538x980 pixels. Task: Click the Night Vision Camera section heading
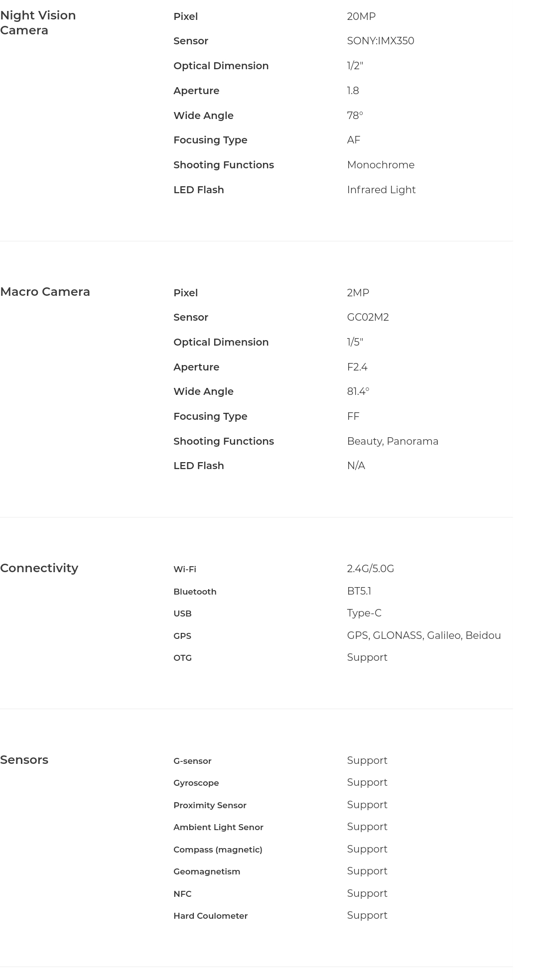(x=38, y=23)
